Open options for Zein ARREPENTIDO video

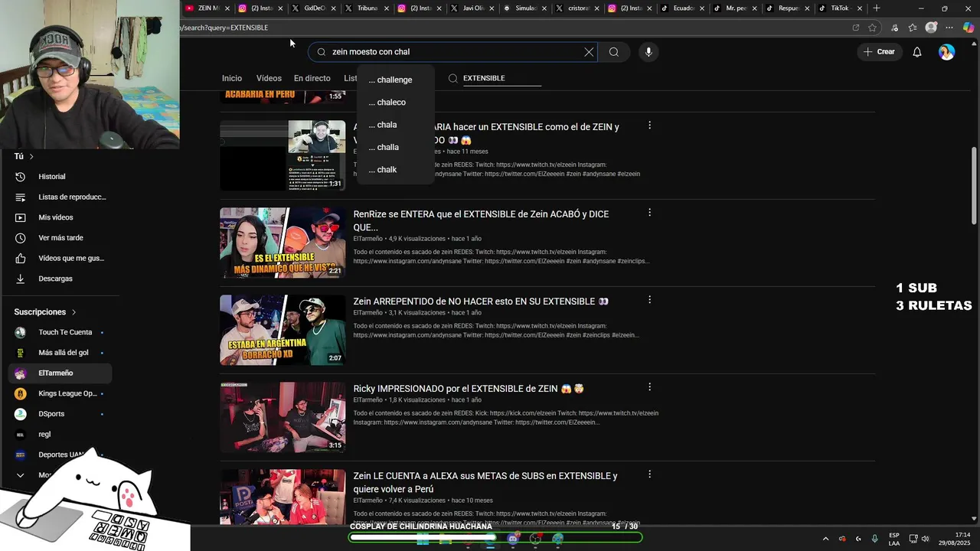[x=649, y=299]
